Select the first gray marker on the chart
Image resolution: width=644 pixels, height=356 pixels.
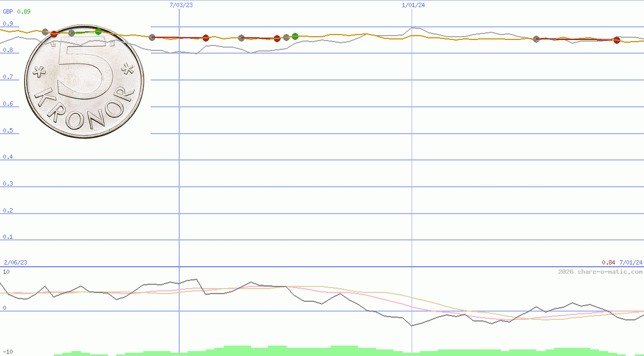click(x=45, y=32)
